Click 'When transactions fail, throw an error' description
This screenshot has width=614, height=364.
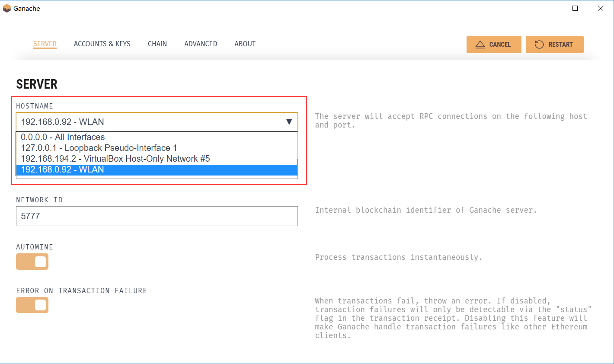(x=453, y=318)
